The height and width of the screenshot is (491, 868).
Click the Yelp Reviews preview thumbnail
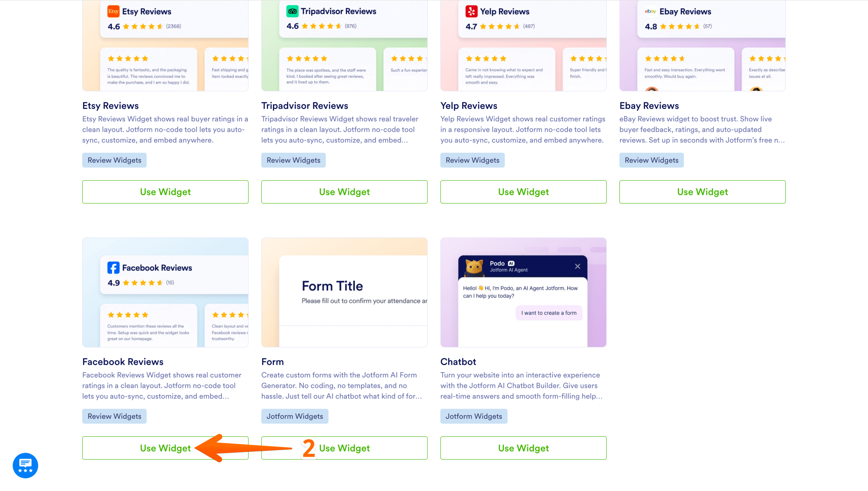tap(523, 46)
